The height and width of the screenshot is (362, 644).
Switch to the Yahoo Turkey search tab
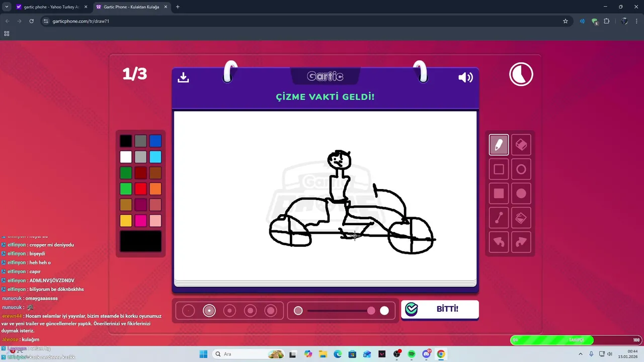click(x=52, y=7)
